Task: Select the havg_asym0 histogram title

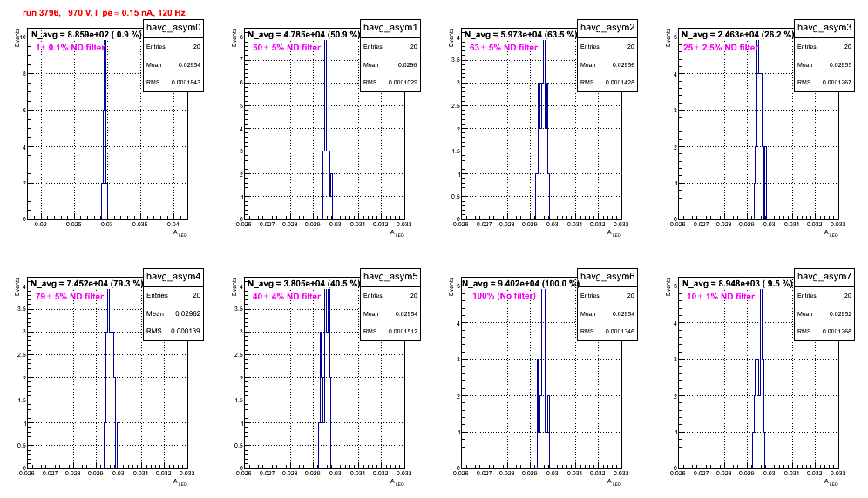Action: [x=173, y=28]
